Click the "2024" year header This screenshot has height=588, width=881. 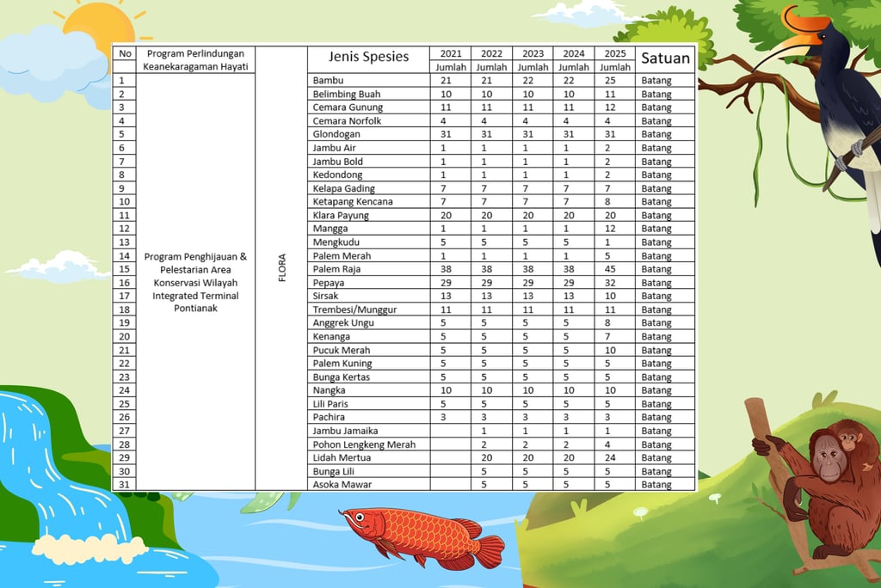click(x=574, y=53)
